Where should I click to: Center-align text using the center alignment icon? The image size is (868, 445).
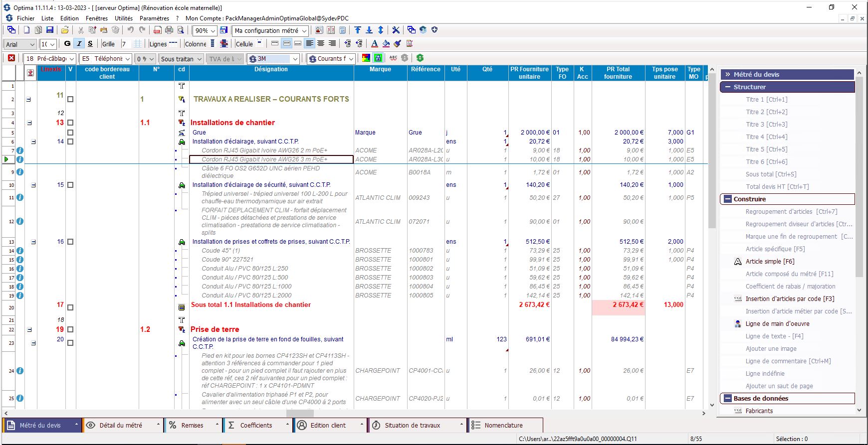coord(321,44)
